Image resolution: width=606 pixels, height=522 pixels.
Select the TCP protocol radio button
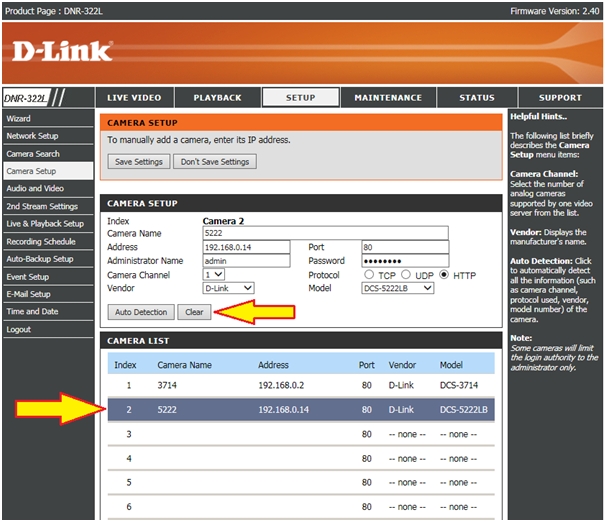click(370, 274)
